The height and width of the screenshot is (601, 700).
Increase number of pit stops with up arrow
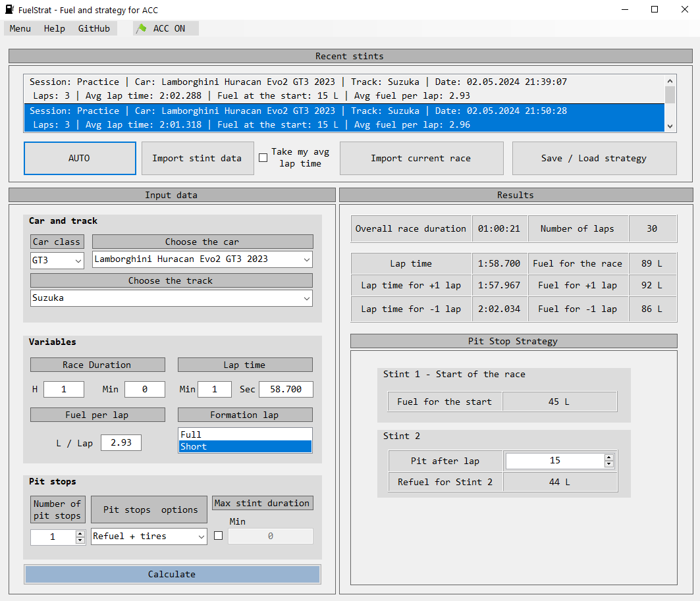tap(80, 533)
